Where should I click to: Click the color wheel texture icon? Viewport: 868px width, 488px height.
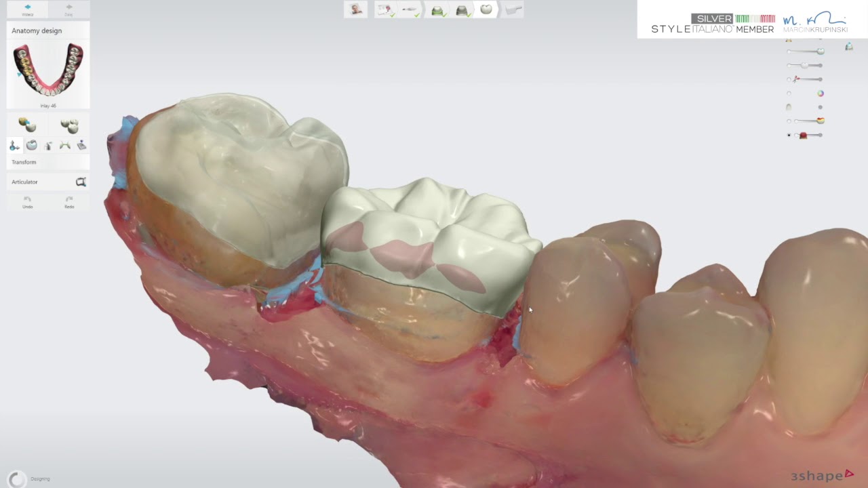tap(821, 94)
